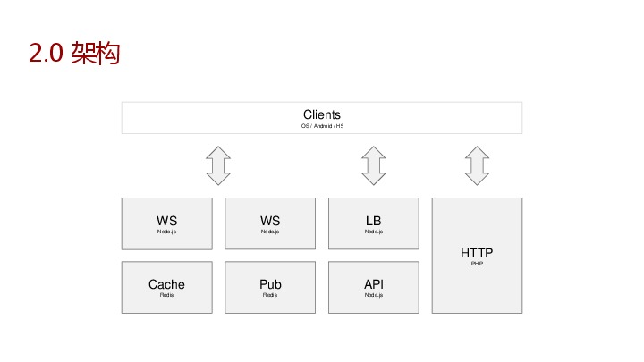Select the WS box above the Pub box
The width and height of the screenshot is (644, 362).
(x=270, y=223)
